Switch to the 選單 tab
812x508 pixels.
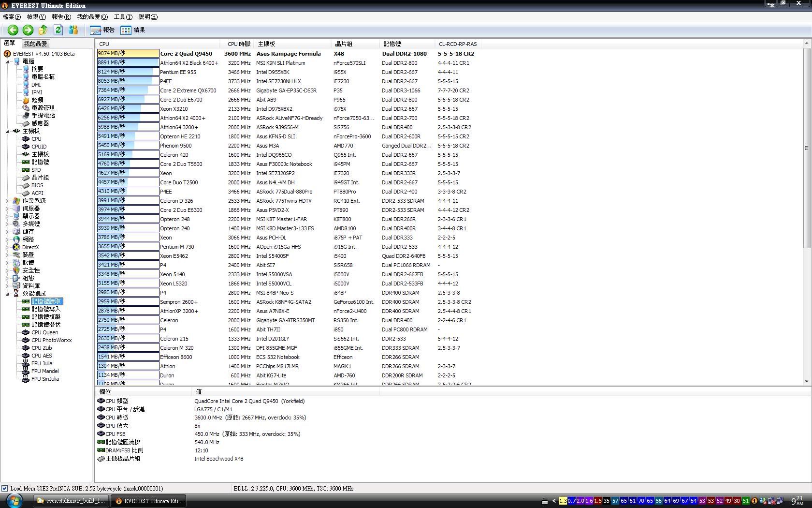point(10,43)
